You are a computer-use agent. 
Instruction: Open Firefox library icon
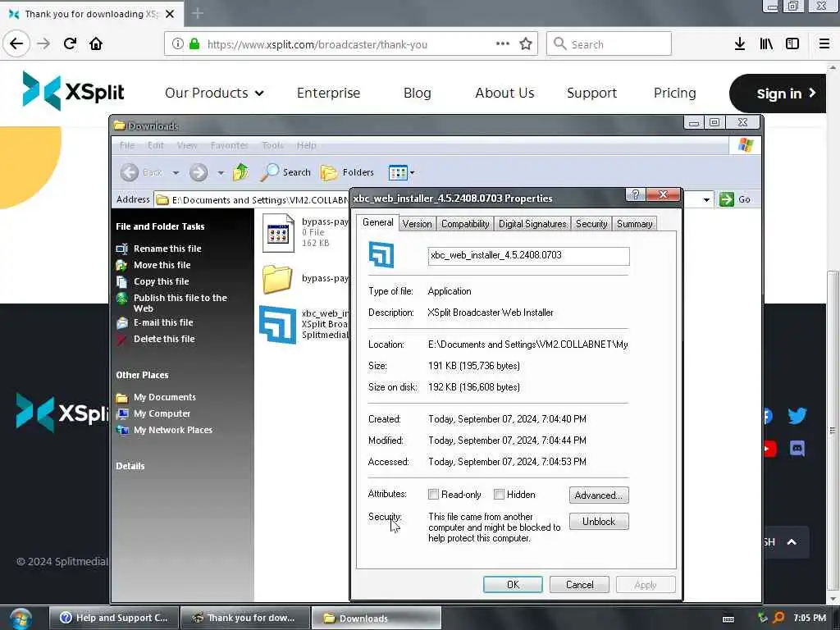(766, 44)
